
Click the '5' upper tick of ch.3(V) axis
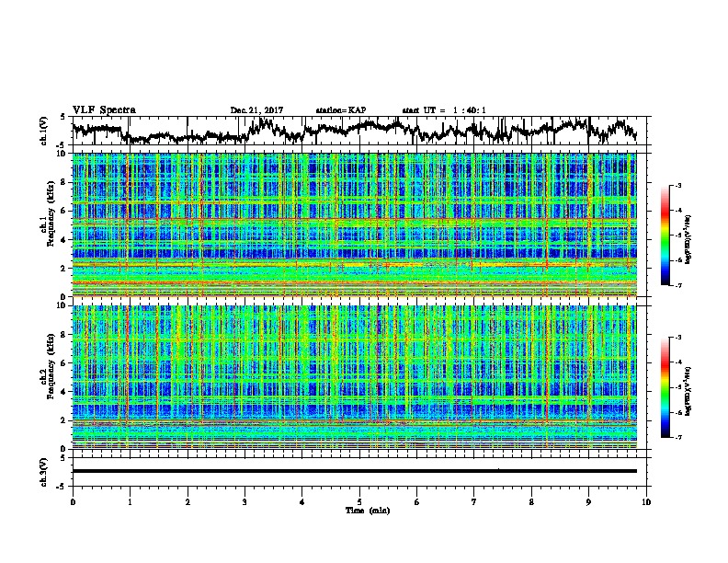64,458
